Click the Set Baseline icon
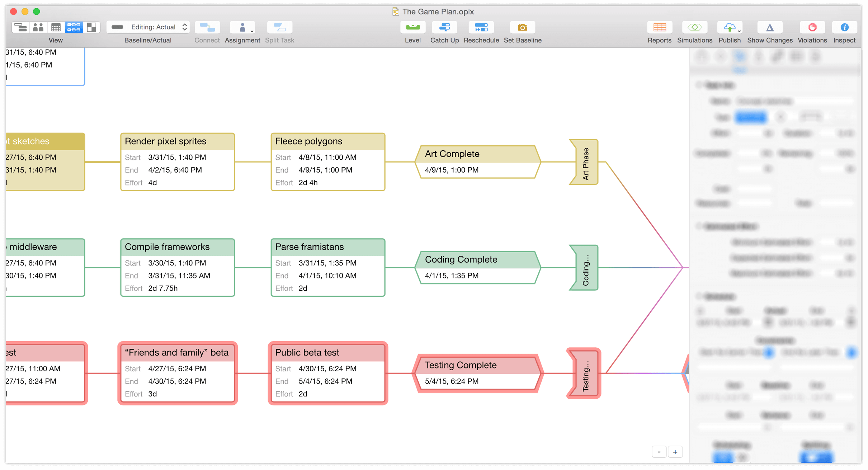868x470 pixels. tap(522, 28)
